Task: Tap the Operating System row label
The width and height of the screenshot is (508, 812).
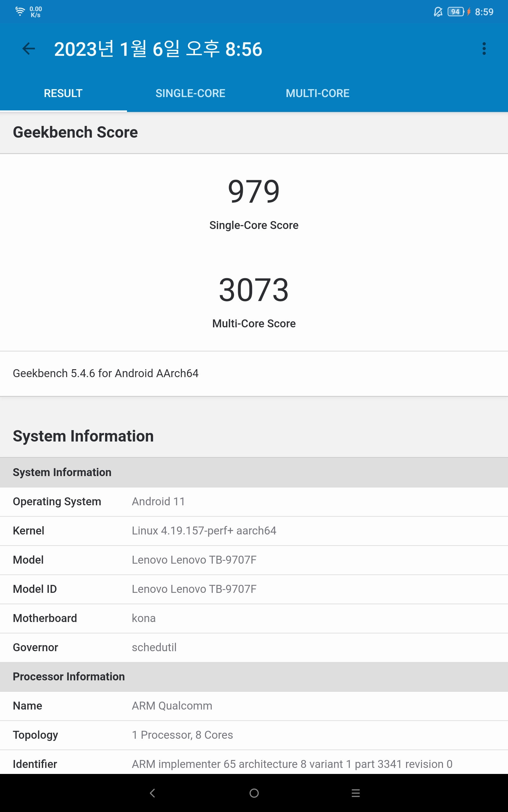Action: [x=57, y=501]
